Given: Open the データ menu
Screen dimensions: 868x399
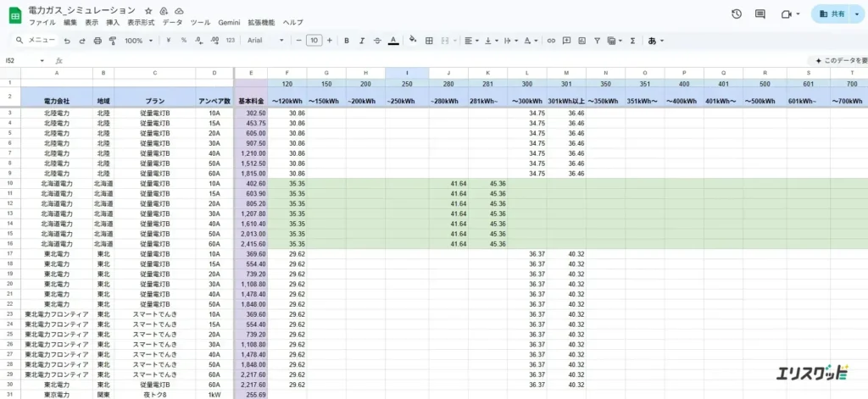Looking at the screenshot, I should [172, 23].
